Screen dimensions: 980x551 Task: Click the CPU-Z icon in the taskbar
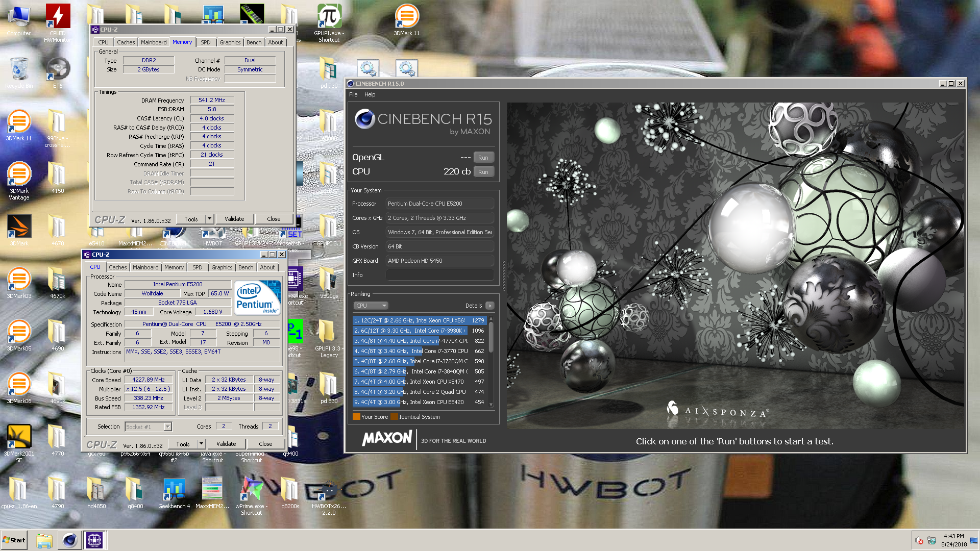[94, 540]
